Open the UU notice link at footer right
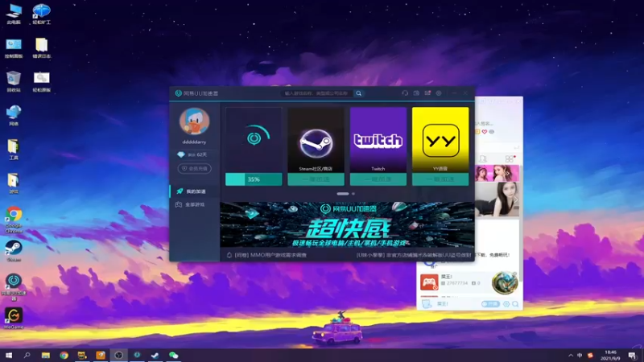 pos(414,255)
